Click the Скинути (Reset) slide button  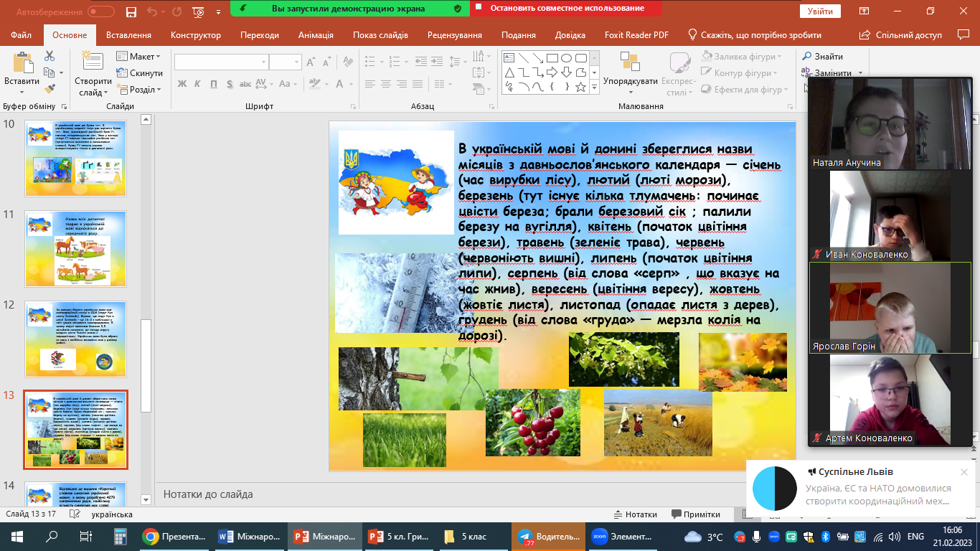coord(139,73)
